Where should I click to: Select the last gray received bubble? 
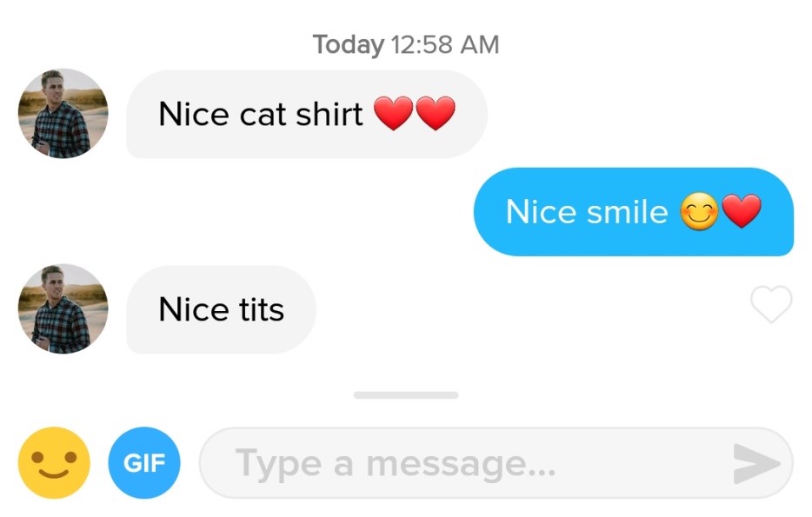point(221,309)
